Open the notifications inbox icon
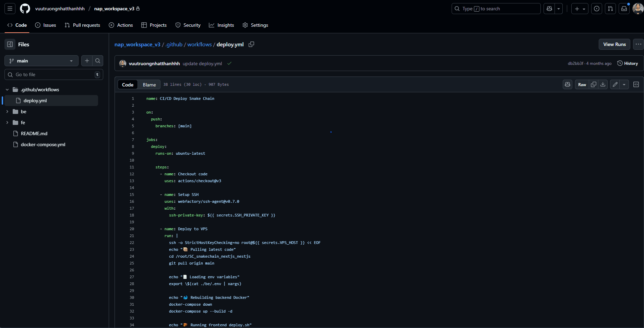This screenshot has width=644, height=328. [624, 9]
